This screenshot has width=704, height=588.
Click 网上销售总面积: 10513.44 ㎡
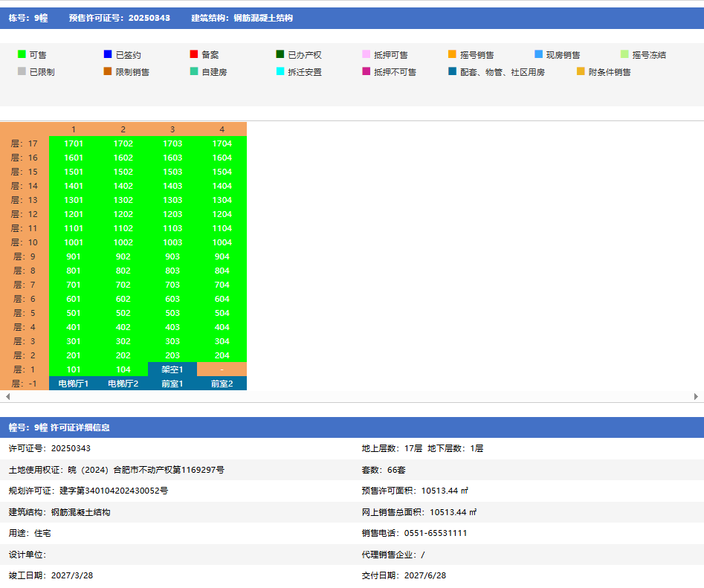coord(419,512)
